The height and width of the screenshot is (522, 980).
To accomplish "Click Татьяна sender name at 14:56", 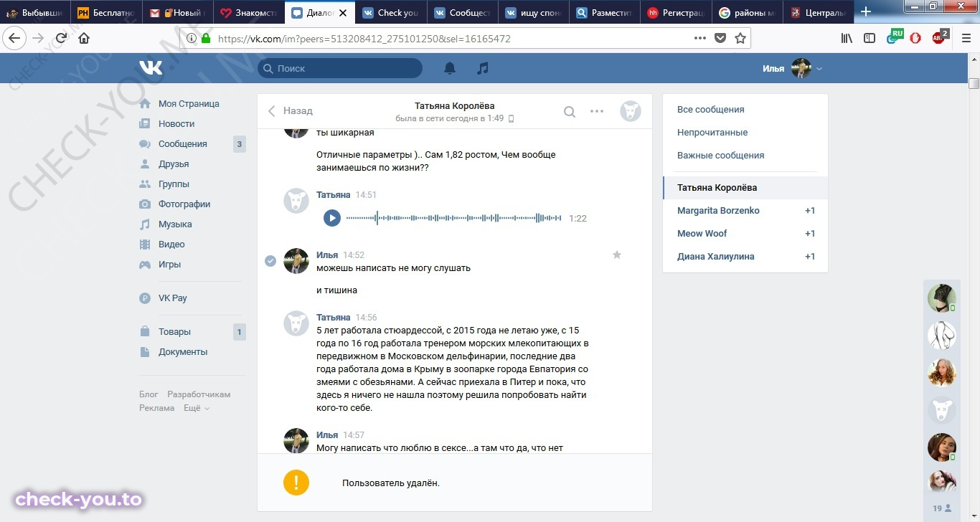I will tap(333, 317).
